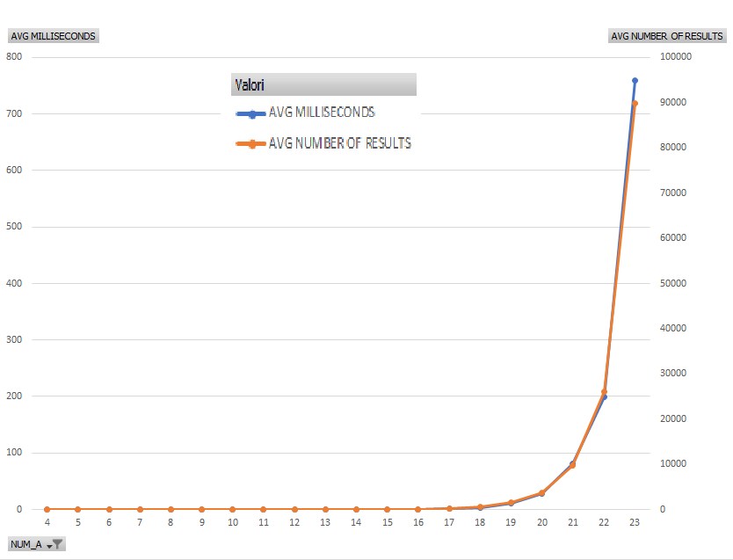The height and width of the screenshot is (560, 733).
Task: Click the 400 label on the left axis
Action: click(x=13, y=283)
